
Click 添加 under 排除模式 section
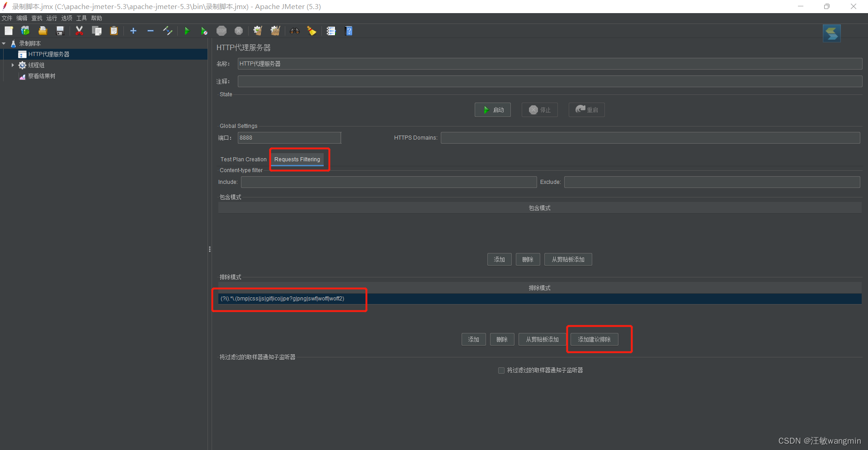tap(473, 339)
